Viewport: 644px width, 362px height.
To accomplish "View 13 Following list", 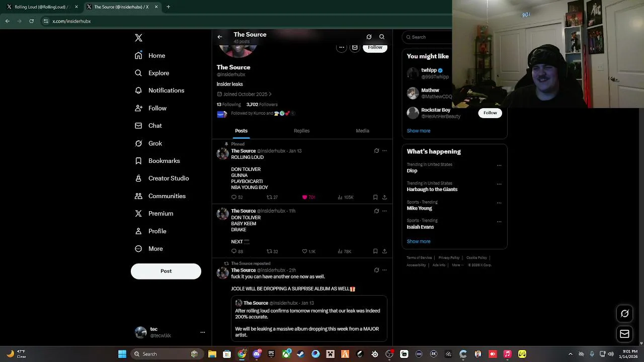I will [x=229, y=105].
